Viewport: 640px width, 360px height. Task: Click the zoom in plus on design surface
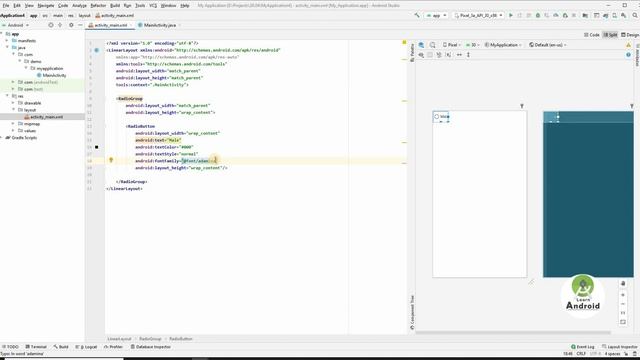pyautogui.click(x=623, y=295)
